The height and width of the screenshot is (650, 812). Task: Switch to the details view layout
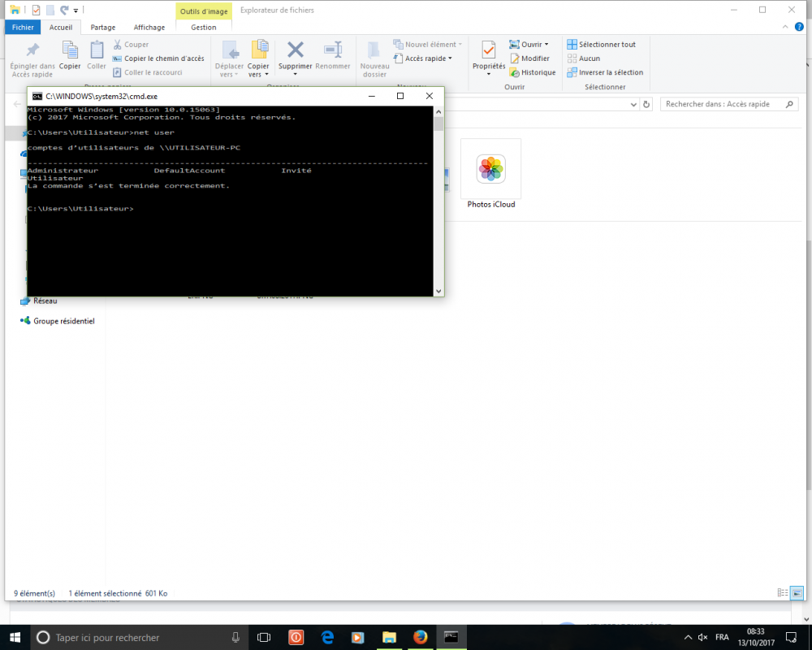click(781, 594)
